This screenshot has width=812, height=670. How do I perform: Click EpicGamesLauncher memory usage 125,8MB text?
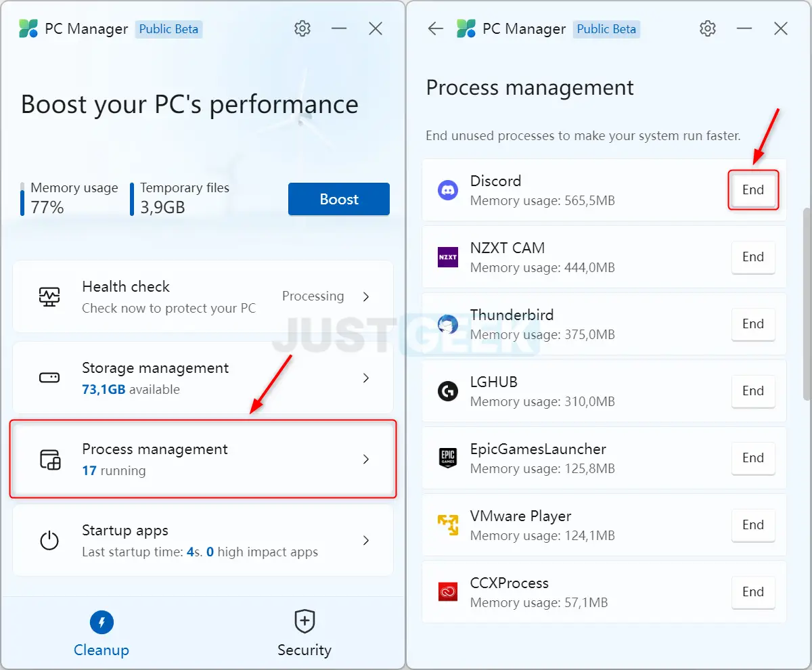[543, 469]
